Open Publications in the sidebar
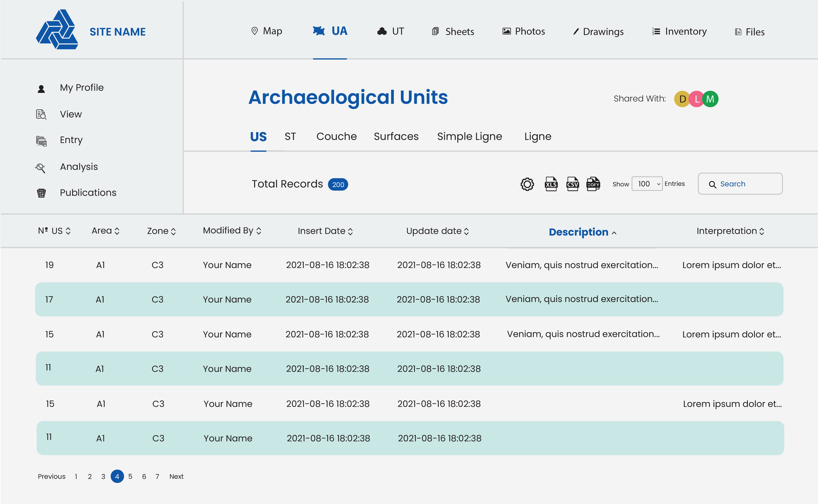818x504 pixels. (x=88, y=193)
